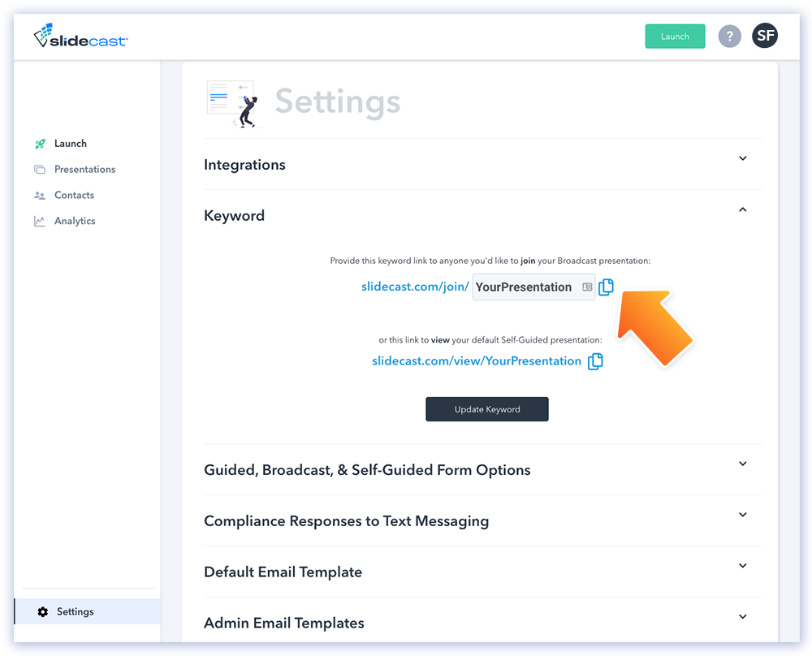Select Settings in the sidebar
This screenshot has width=812, height=656.
coord(87,611)
